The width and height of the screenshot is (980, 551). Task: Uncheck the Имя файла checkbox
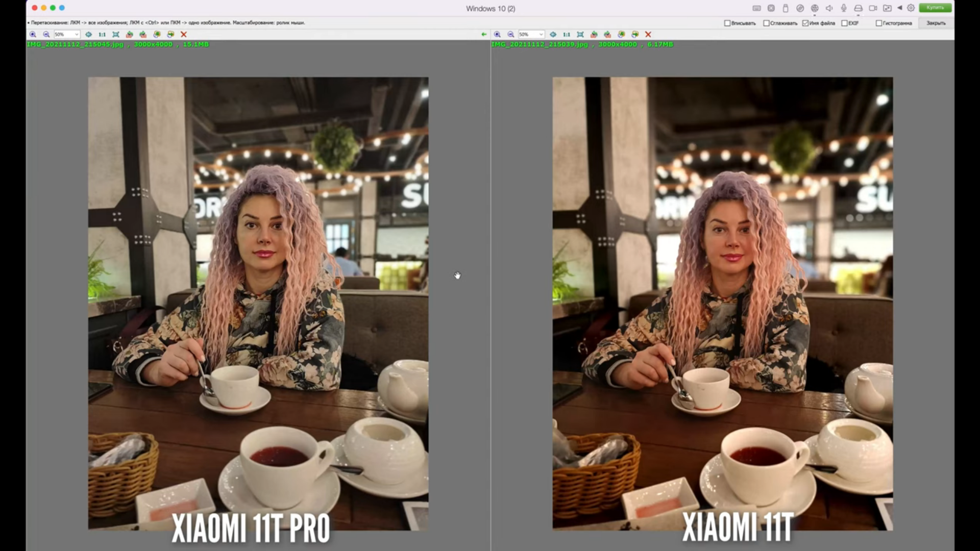[x=805, y=23]
